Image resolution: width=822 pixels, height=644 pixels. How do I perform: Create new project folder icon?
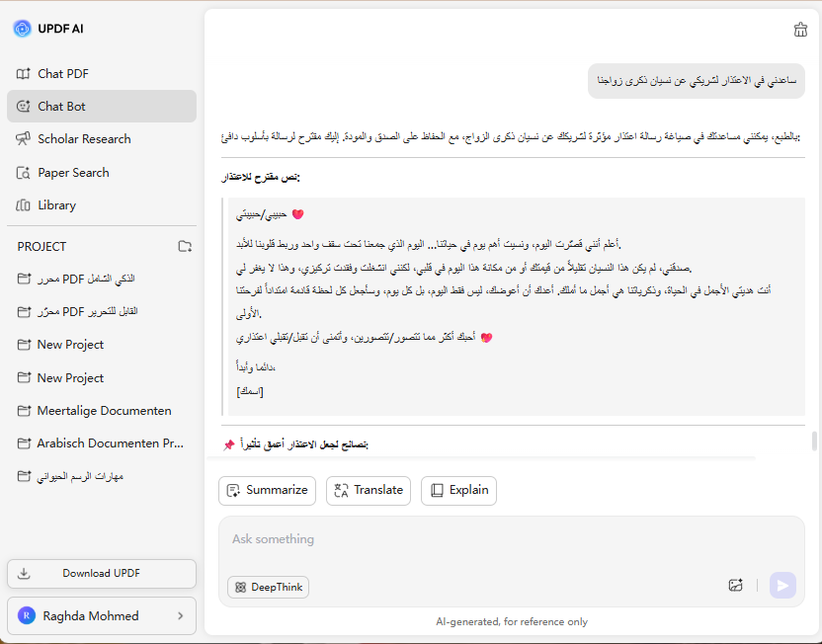[185, 246]
